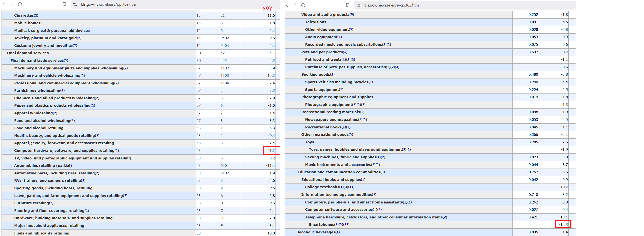
Task: Bookmark the PPI page in left browser
Action: (64, 4)
